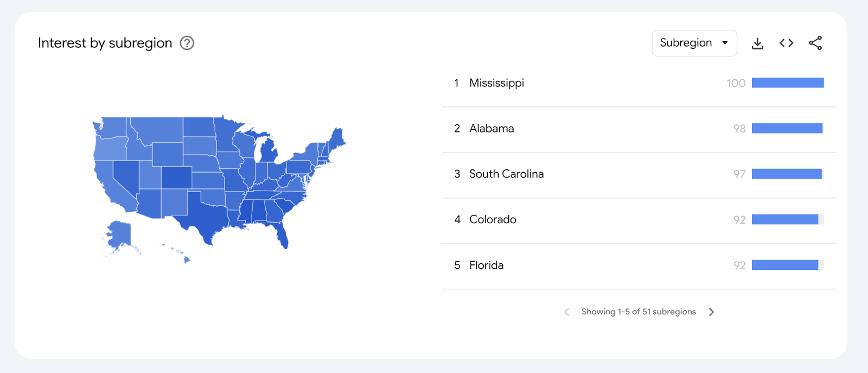Click South Carolina ranked third
The height and width of the screenshot is (373, 868).
[x=506, y=174]
